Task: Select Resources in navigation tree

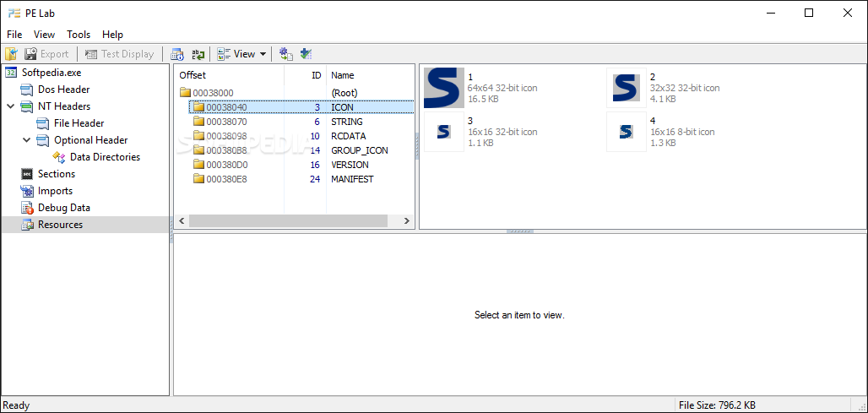Action: (60, 224)
